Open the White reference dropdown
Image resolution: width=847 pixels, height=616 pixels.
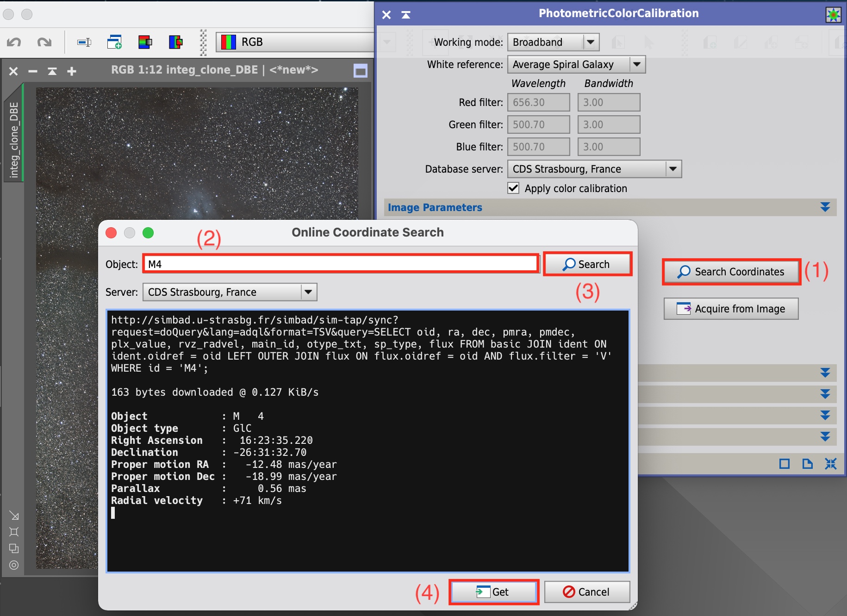[576, 64]
